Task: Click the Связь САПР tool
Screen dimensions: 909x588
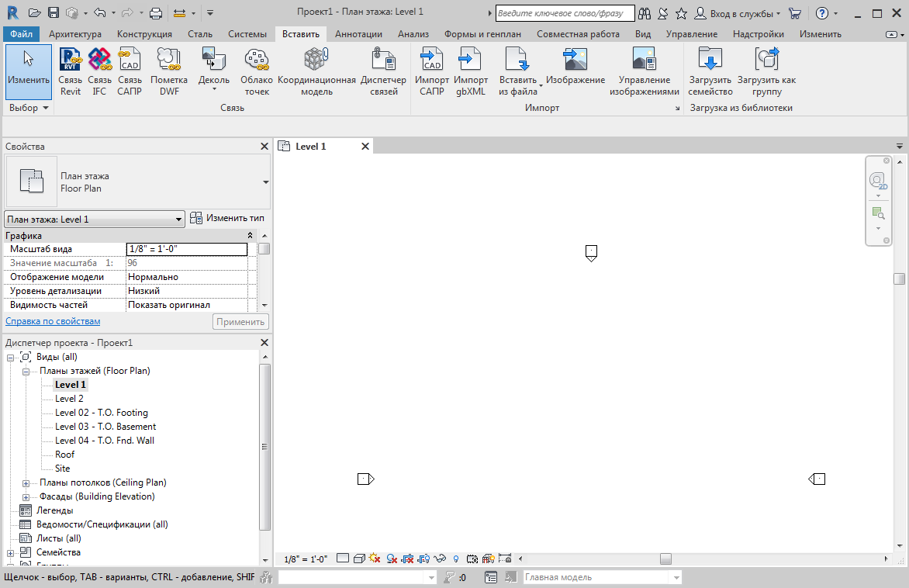Action: 130,72
